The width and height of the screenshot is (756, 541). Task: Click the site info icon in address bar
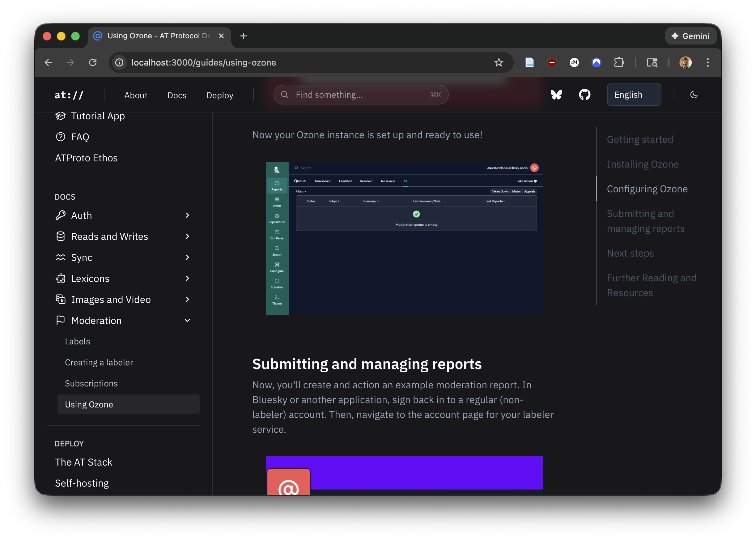(119, 62)
